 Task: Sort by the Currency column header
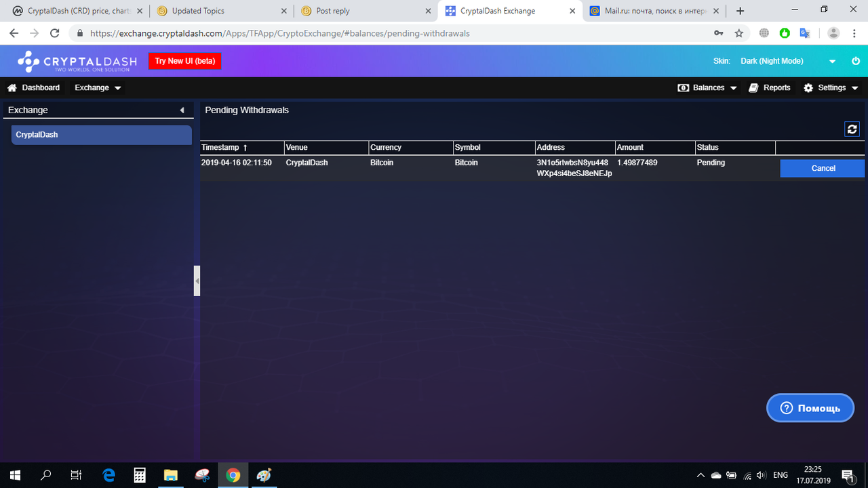[x=411, y=147]
